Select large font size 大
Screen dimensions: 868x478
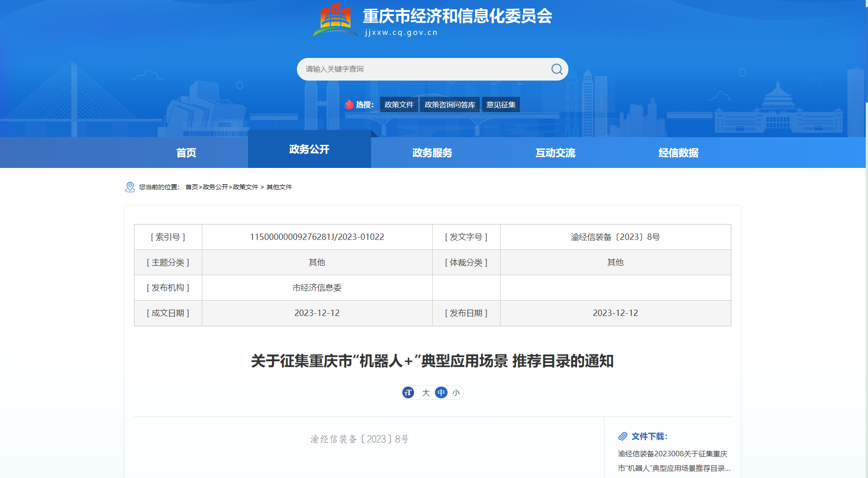pyautogui.click(x=425, y=392)
